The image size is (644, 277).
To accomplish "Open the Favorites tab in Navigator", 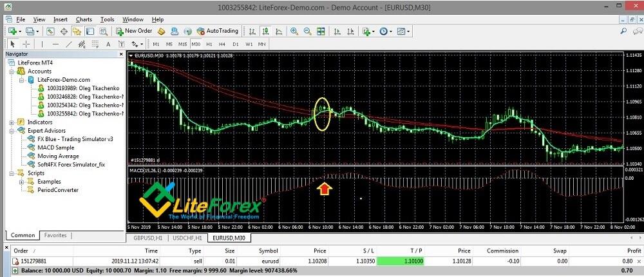I will point(55,236).
